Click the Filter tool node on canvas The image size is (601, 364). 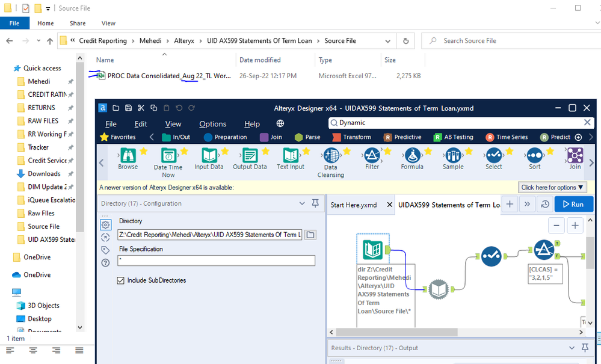(544, 250)
